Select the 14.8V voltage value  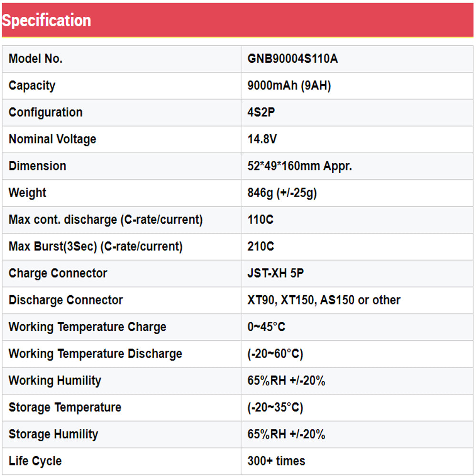click(x=262, y=139)
